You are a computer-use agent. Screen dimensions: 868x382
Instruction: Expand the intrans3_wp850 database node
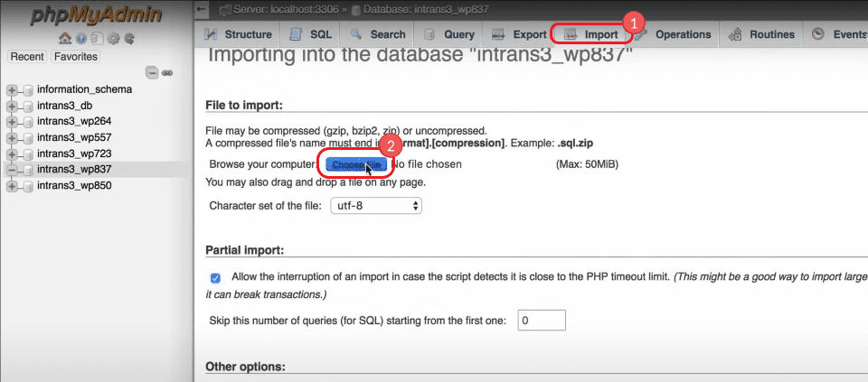12,186
